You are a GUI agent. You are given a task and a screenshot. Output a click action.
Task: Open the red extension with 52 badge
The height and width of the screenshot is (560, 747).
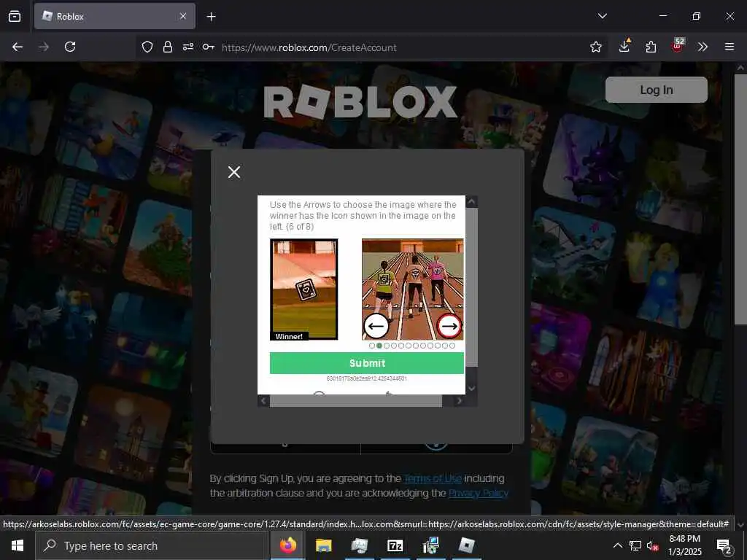tap(678, 45)
